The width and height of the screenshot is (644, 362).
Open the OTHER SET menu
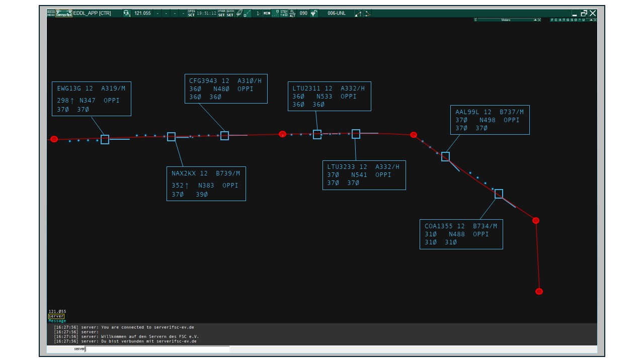[221, 13]
